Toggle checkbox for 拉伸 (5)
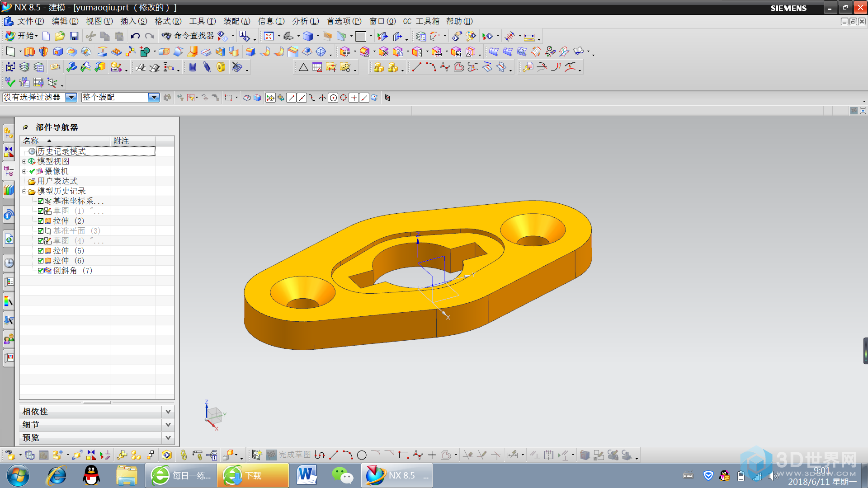Viewport: 868px width, 488px height. (x=41, y=251)
